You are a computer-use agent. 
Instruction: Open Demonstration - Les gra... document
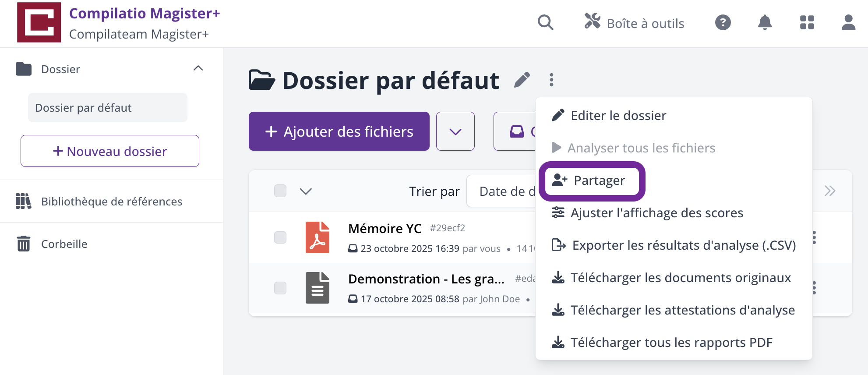(x=426, y=279)
